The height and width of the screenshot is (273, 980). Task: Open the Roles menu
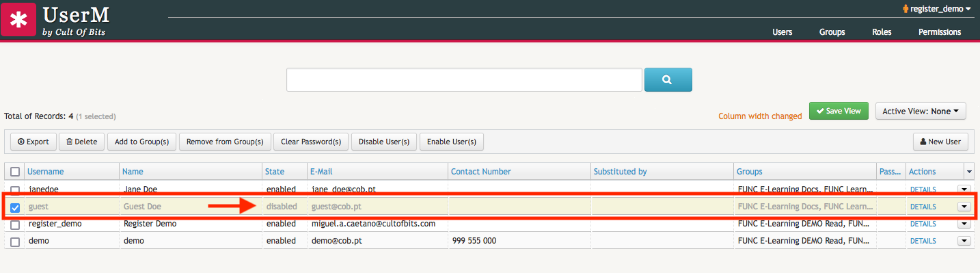882,32
